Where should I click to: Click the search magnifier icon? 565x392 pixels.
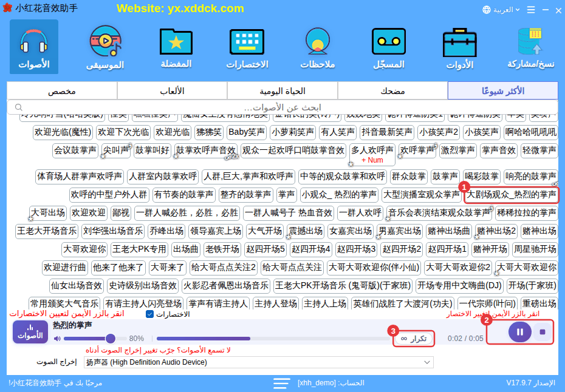pos(19,107)
